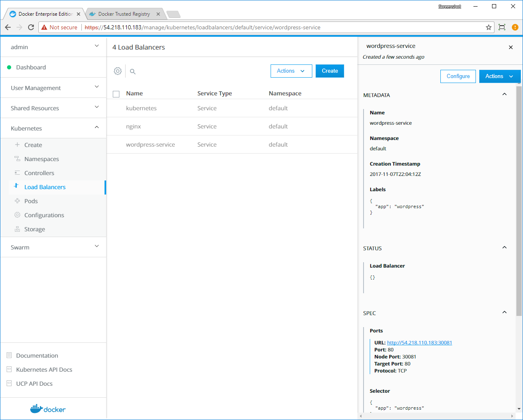
Task: Open the service URL link under Ports
Action: coord(419,343)
